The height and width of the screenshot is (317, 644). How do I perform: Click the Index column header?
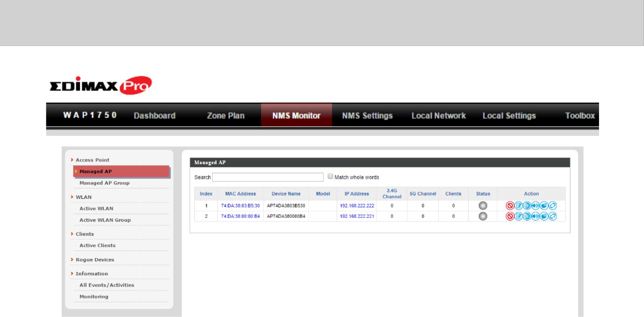click(206, 193)
